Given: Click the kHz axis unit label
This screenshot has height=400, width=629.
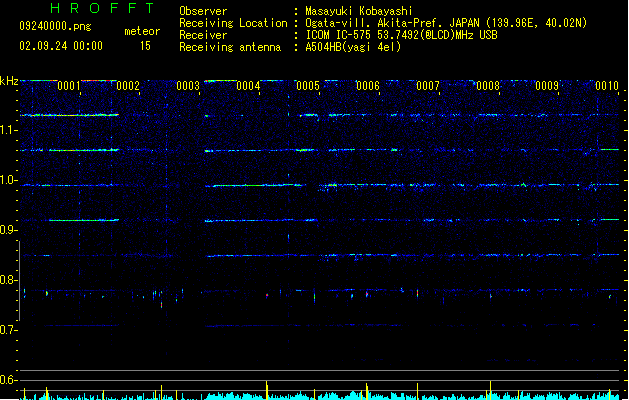Looking at the screenshot, I should point(9,81).
